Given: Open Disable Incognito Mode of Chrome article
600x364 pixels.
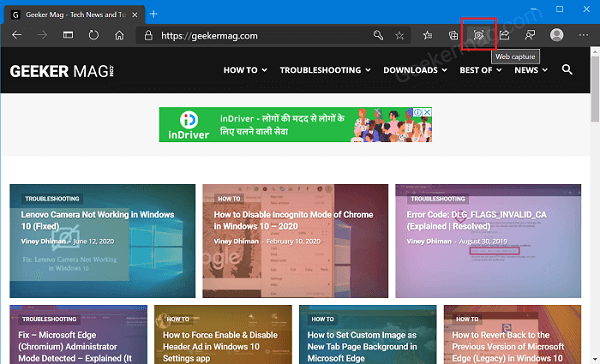Looking at the screenshot, I should click(293, 220).
